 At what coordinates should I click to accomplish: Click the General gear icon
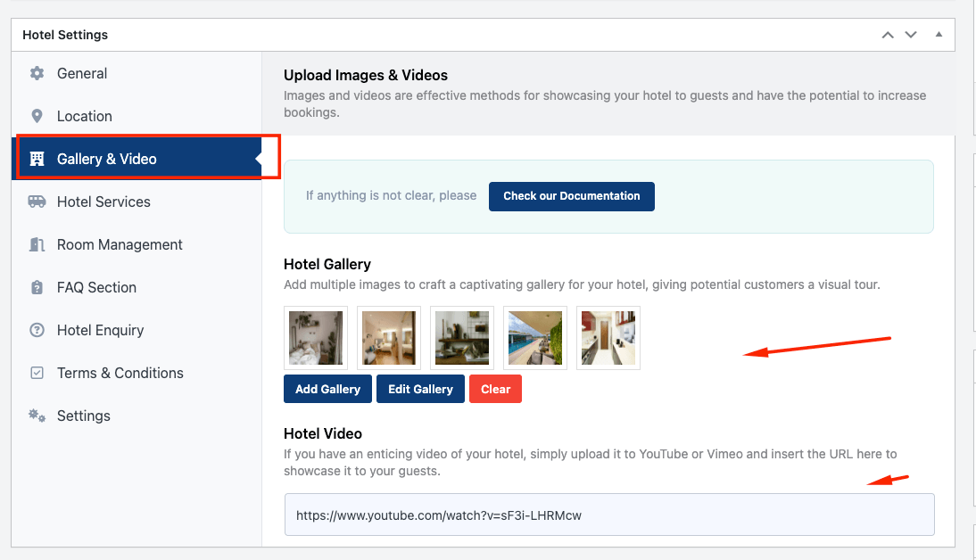pyautogui.click(x=37, y=73)
